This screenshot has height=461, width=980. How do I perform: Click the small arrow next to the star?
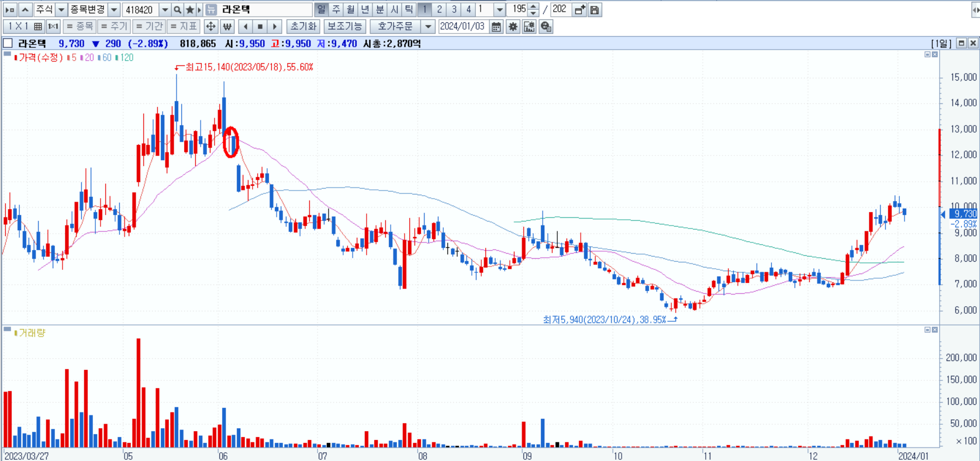coord(199,10)
